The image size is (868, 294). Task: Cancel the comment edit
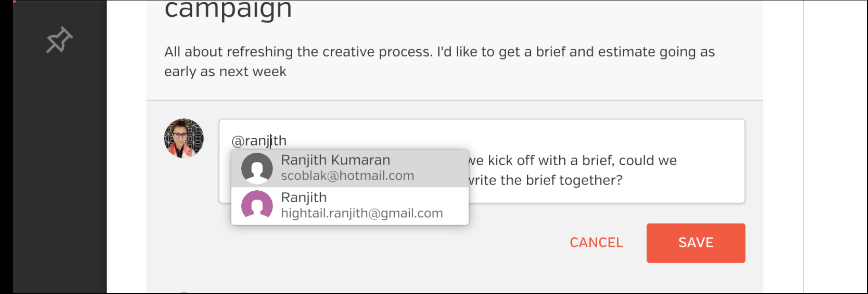(596, 243)
